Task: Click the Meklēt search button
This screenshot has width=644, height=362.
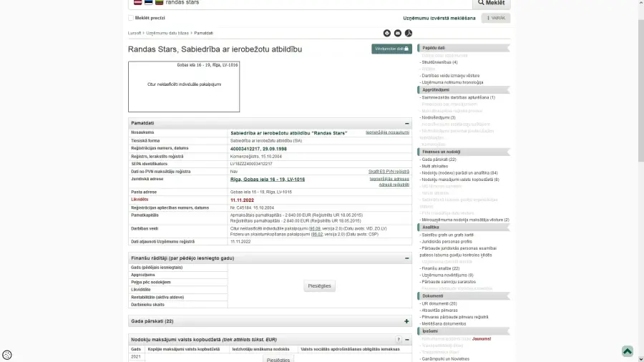Action: click(492, 4)
